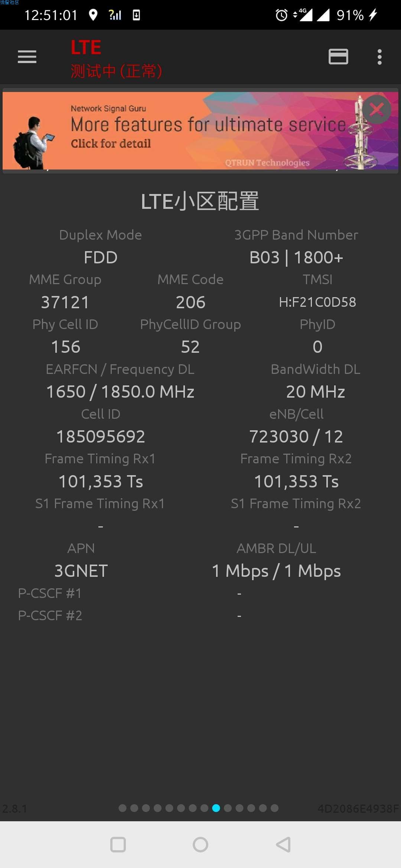Select the Cell ID value 185095692

(x=101, y=437)
